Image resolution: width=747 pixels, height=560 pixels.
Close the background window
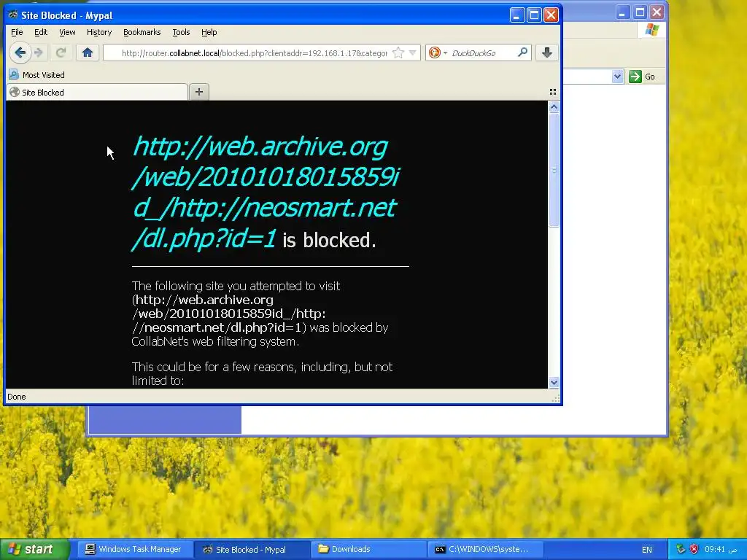click(x=657, y=12)
